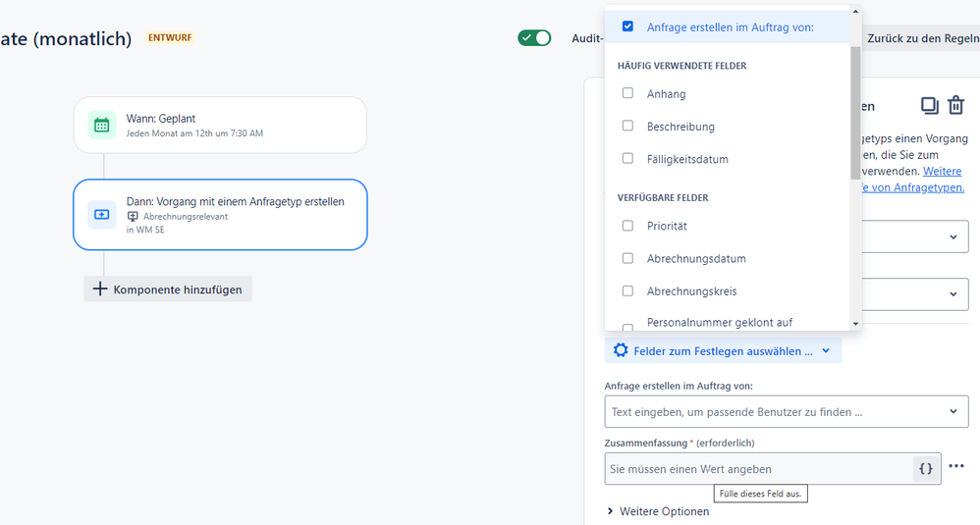Click the Fälligkeitsdatum label in field list

click(x=687, y=159)
